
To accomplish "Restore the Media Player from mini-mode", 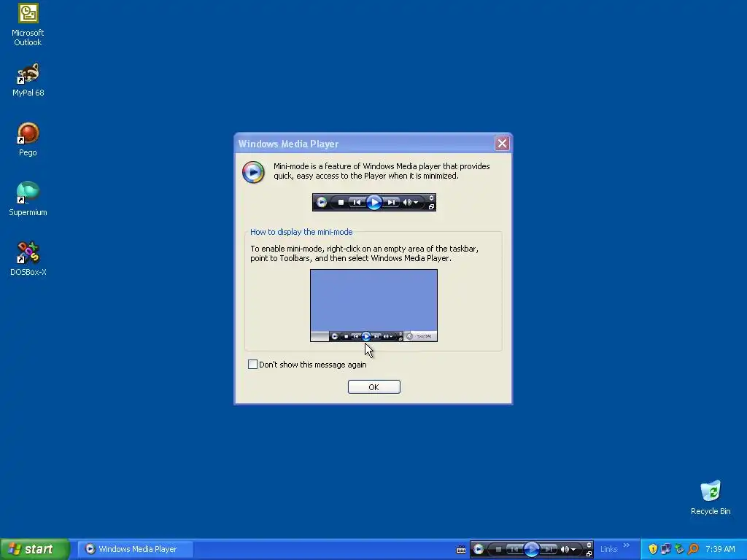I will [x=589, y=554].
